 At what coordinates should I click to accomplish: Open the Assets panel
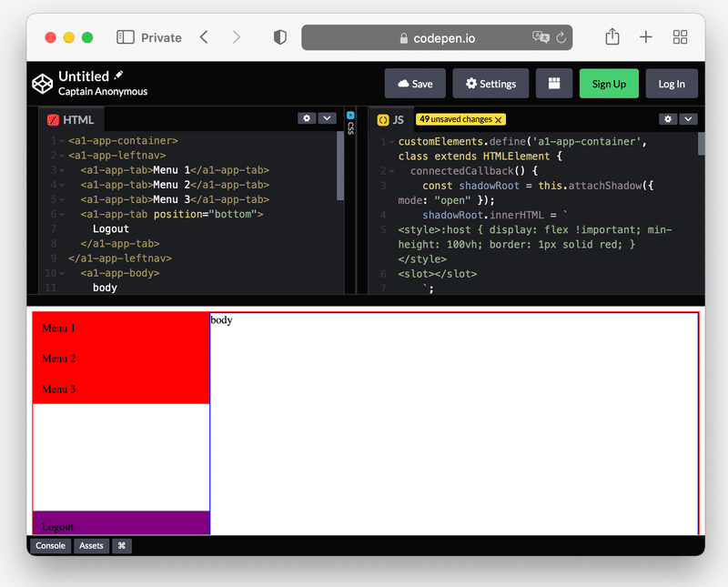[91, 546]
